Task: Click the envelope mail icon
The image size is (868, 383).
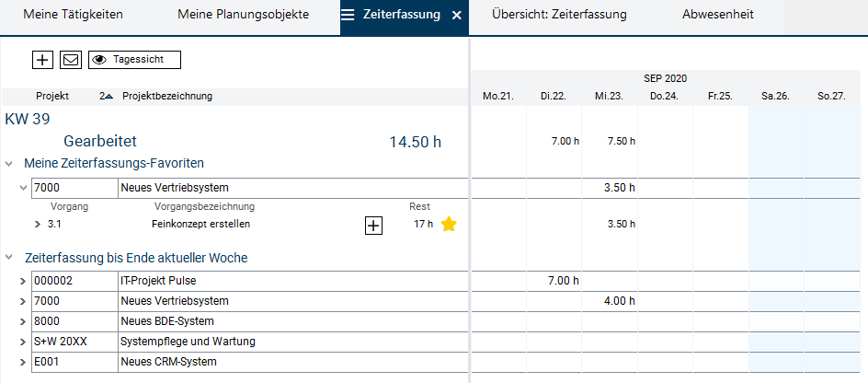Action: point(70,60)
